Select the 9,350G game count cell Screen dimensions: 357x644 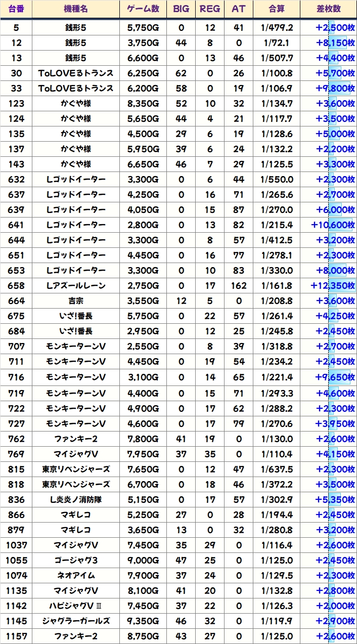(143, 621)
